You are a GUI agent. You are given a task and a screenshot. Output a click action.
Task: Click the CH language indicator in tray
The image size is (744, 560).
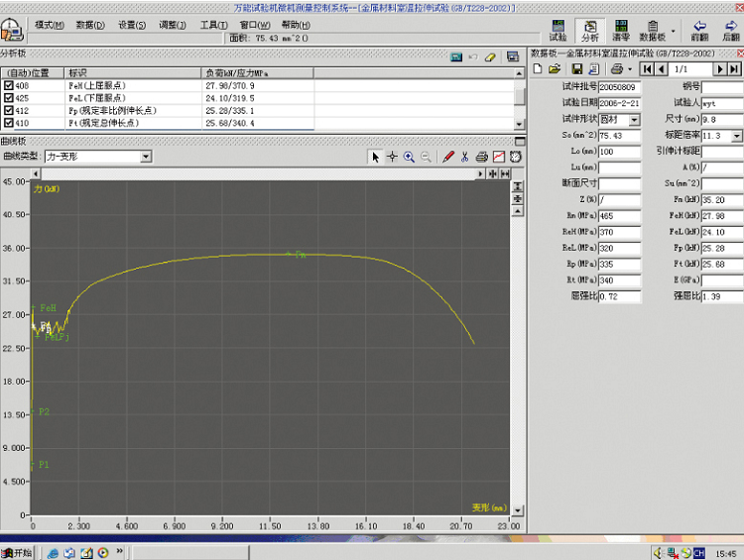point(699,553)
